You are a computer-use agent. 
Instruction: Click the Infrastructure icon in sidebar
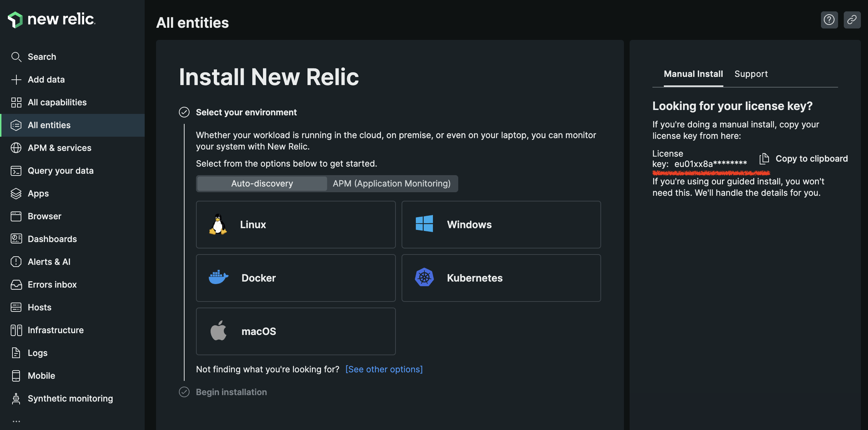16,330
